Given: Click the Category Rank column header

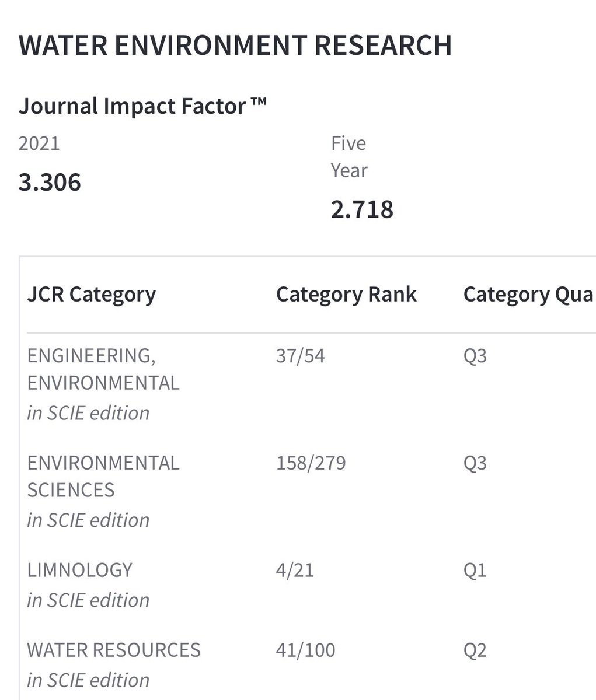Looking at the screenshot, I should (x=347, y=295).
